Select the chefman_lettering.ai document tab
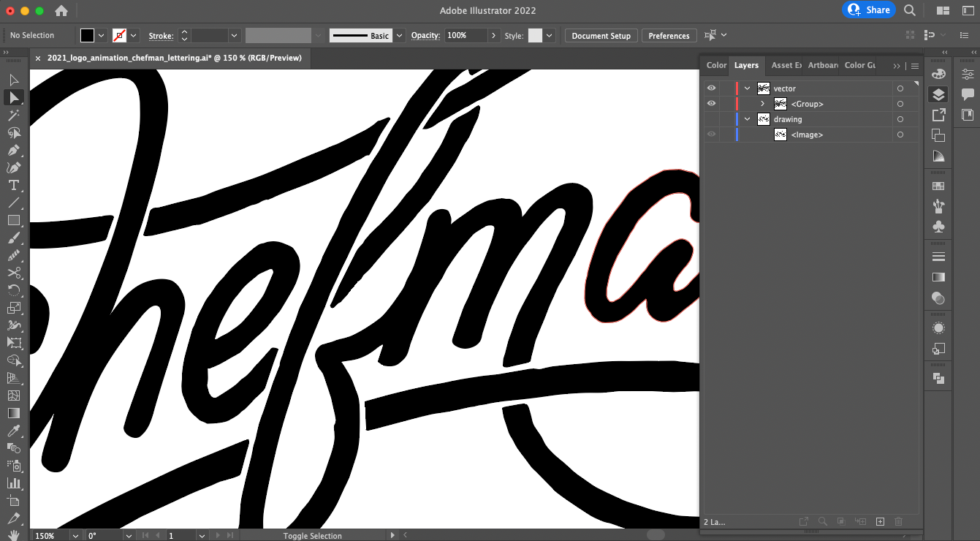This screenshot has width=980, height=541. click(175, 58)
